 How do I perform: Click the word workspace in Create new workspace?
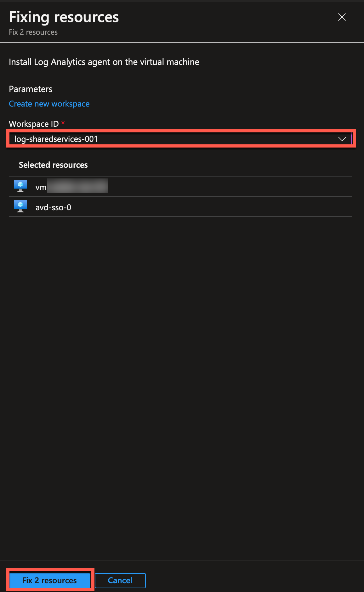(71, 104)
